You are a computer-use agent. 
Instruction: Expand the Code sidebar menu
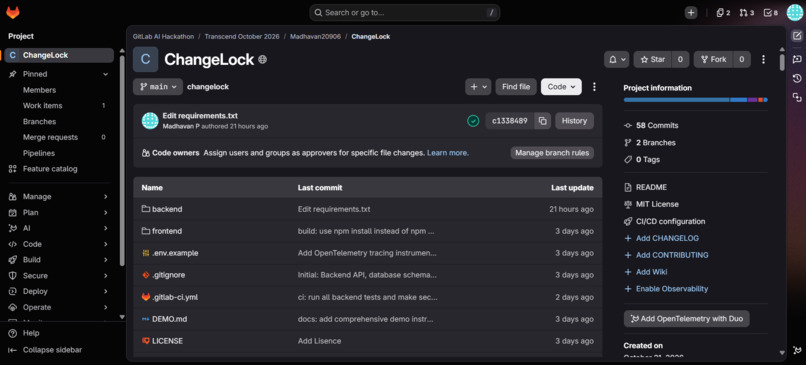(59, 244)
